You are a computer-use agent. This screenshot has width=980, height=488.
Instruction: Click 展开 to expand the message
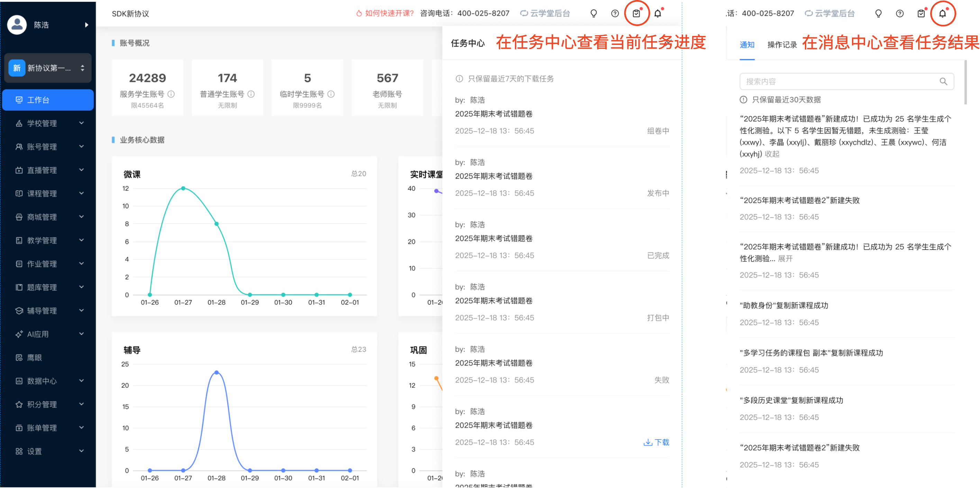coord(785,259)
